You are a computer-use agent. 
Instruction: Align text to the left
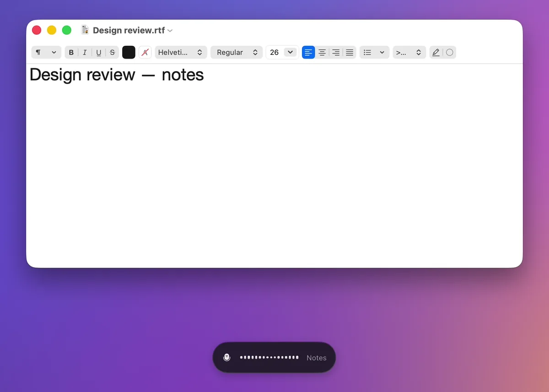point(309,52)
